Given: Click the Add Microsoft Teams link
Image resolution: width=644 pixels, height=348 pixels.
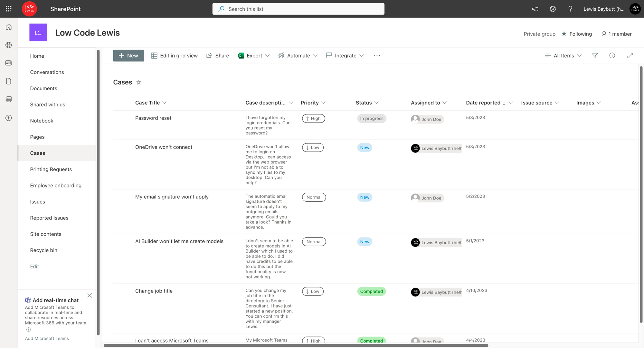Looking at the screenshot, I should [x=47, y=338].
